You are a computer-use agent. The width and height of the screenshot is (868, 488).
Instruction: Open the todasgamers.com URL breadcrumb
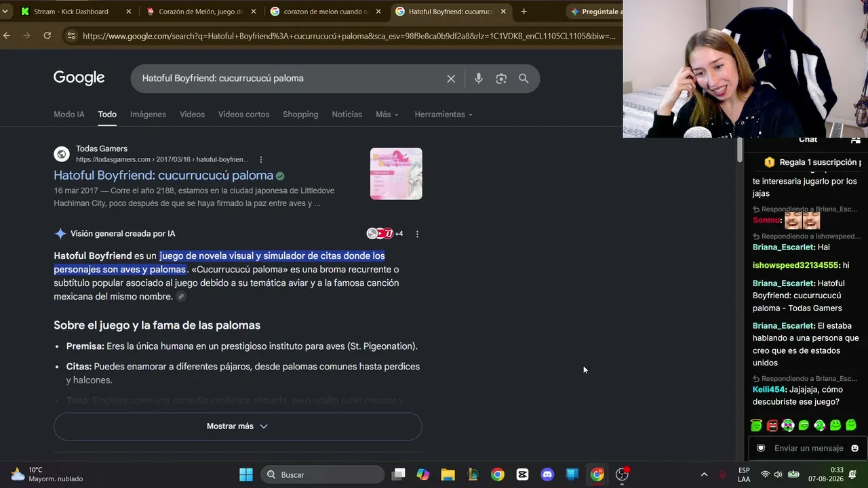(x=162, y=160)
